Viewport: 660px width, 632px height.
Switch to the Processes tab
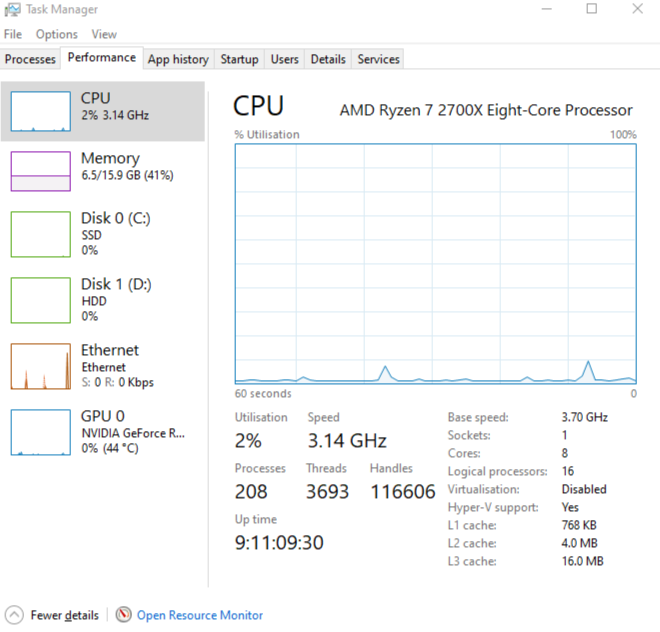tap(31, 59)
